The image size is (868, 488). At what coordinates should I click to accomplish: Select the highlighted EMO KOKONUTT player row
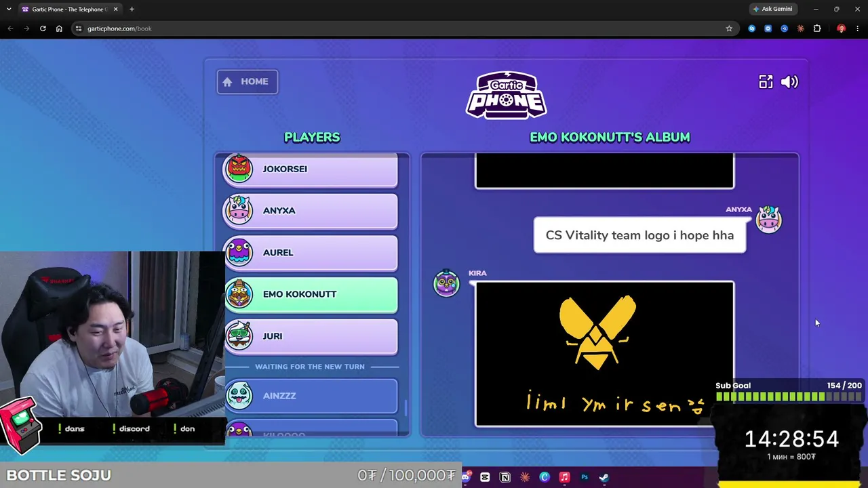point(311,294)
